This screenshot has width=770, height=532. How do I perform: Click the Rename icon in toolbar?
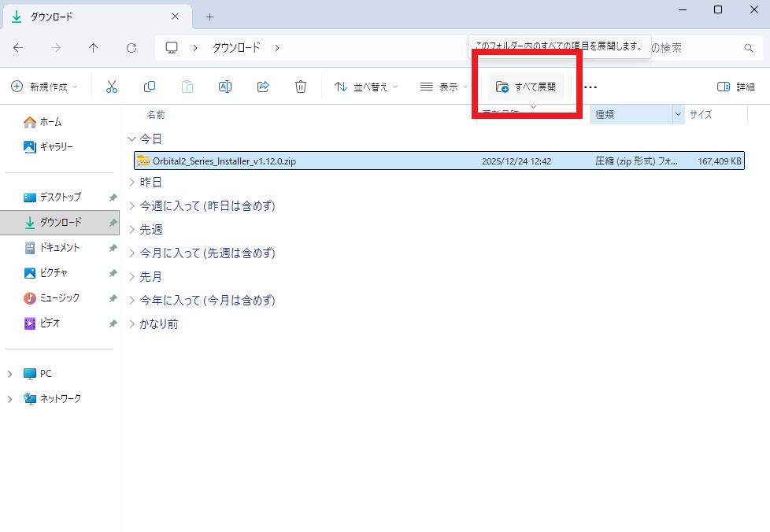225,87
